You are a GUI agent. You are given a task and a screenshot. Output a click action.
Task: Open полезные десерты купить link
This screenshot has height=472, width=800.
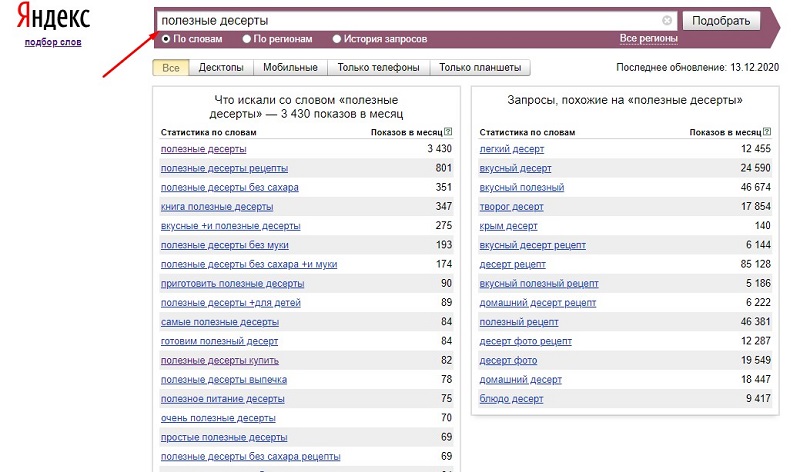coord(220,361)
